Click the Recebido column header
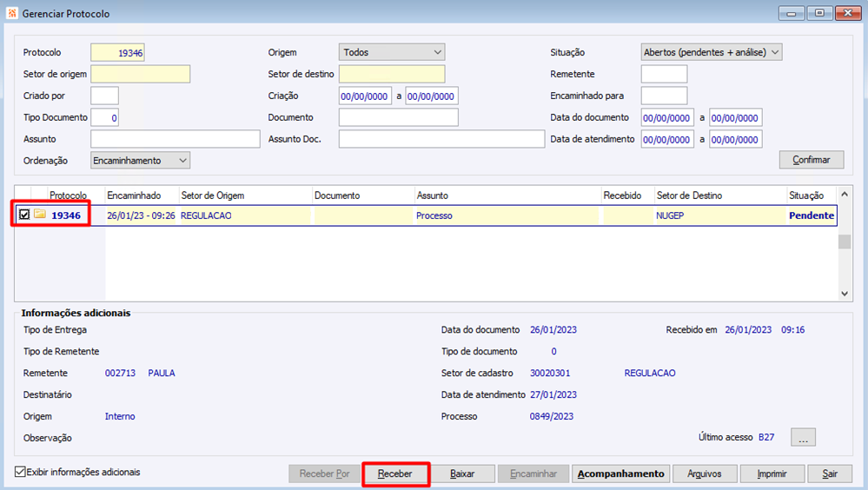 pos(622,195)
